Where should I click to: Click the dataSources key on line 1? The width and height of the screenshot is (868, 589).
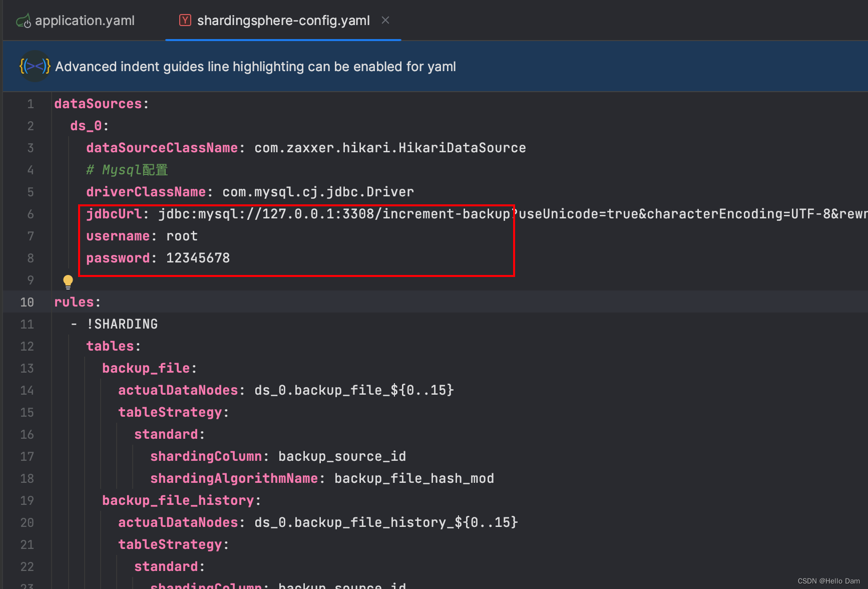coord(98,104)
